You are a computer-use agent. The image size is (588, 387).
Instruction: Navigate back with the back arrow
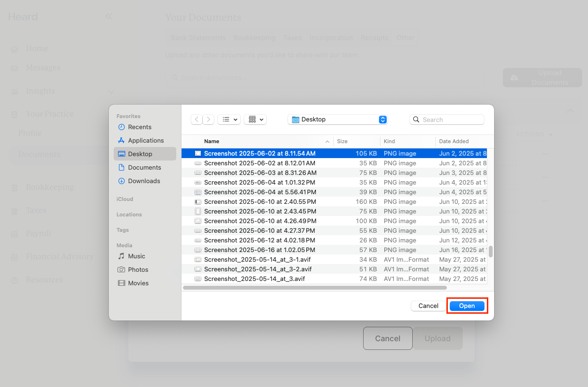pyautogui.click(x=196, y=119)
